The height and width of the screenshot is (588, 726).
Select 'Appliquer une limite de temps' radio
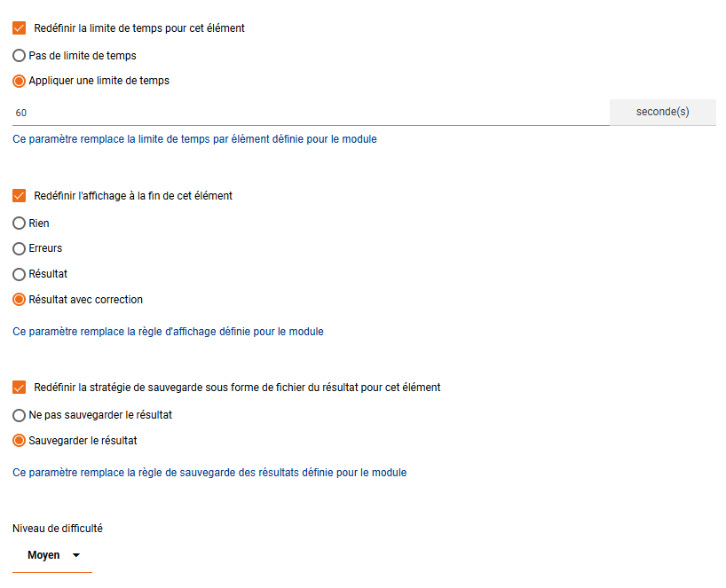point(20,81)
